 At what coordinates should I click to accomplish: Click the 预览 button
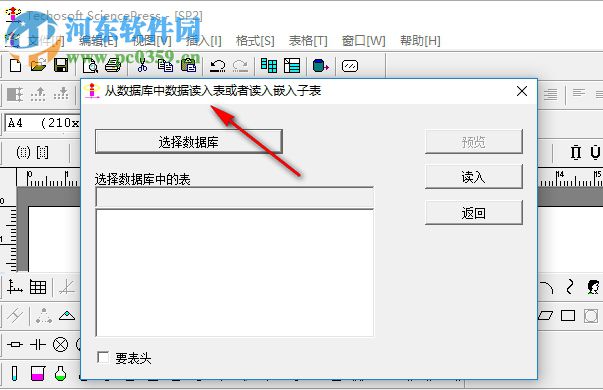[x=474, y=142]
